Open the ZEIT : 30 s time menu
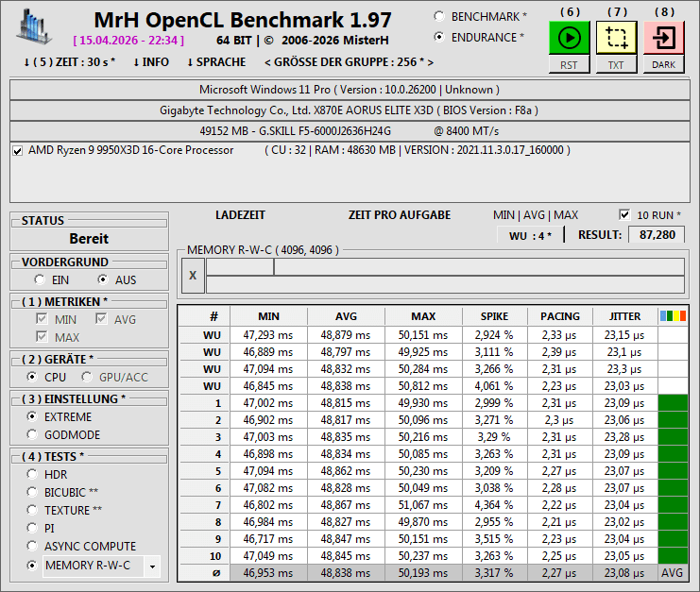Viewport: 700px width, 592px height. pyautogui.click(x=69, y=62)
